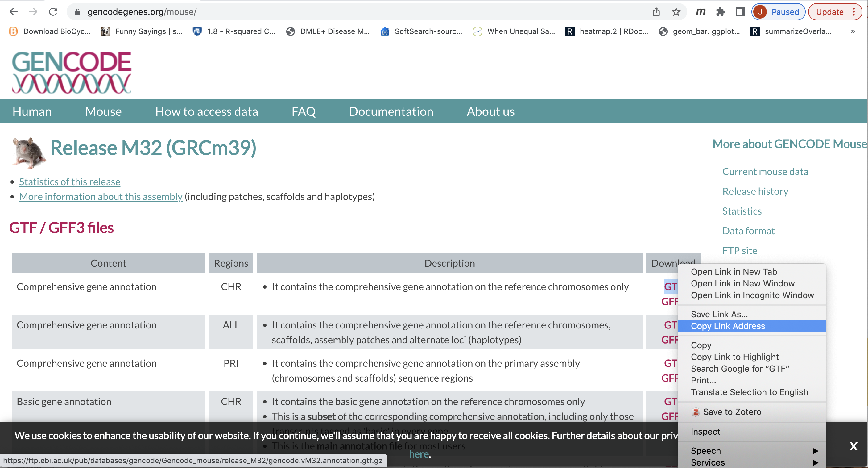Click the reload page icon
Viewport: 868px width, 468px height.
coord(52,11)
